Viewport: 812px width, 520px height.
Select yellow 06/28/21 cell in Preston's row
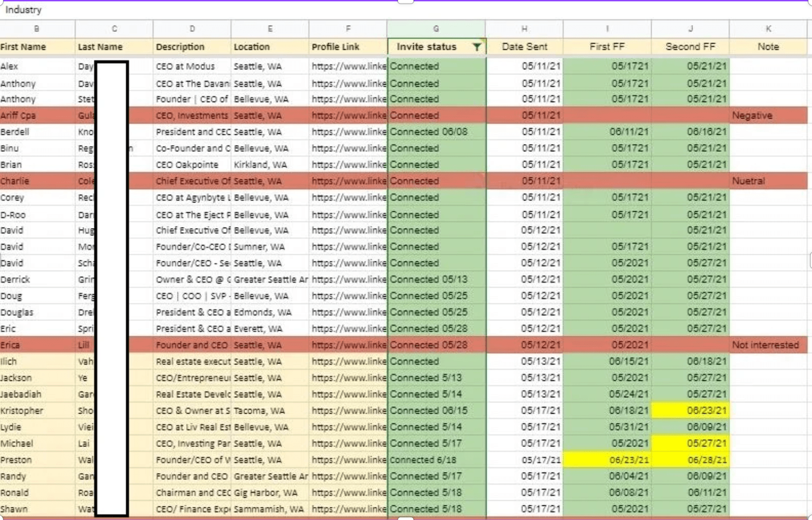pyautogui.click(x=690, y=460)
